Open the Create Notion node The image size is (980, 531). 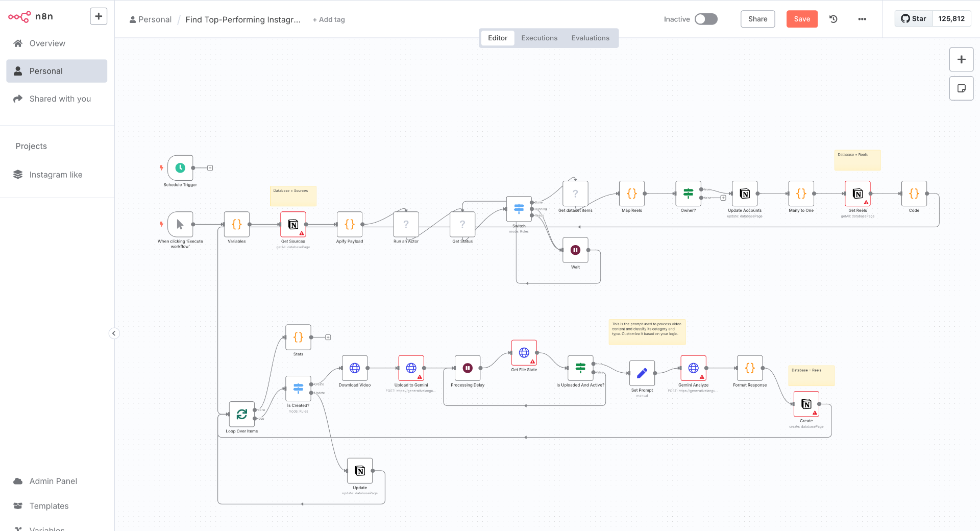[x=806, y=404]
